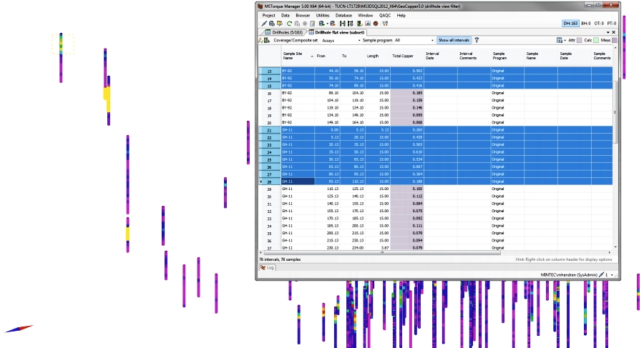Viewport: 644px width, 348px height.
Task: Select row 16 header of BY-92
Action: pos(269,94)
